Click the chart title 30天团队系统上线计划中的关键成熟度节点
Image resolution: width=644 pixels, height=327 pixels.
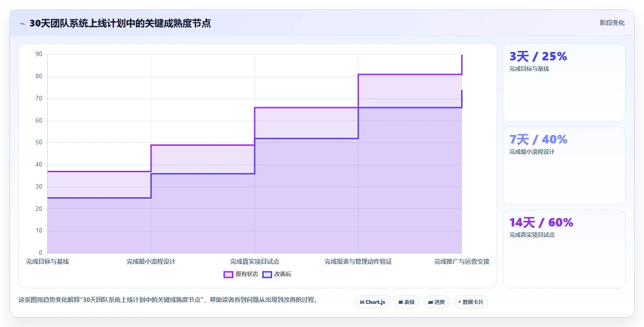[120, 23]
